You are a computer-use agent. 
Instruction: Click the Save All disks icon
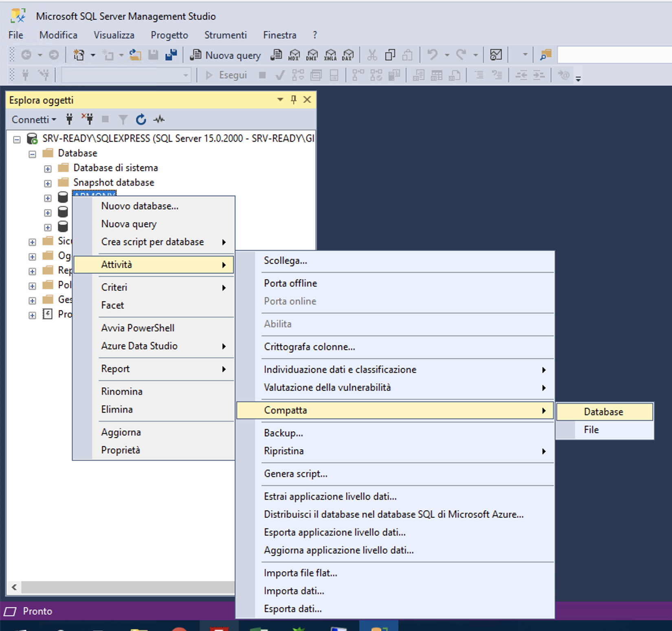pos(171,55)
